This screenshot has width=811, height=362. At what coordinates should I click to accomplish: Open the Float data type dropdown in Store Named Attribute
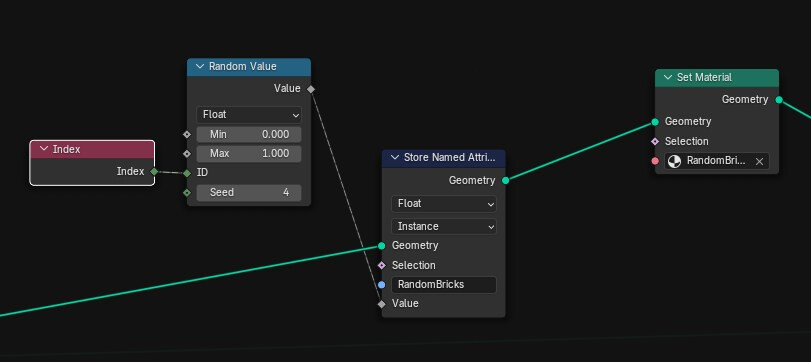point(444,204)
